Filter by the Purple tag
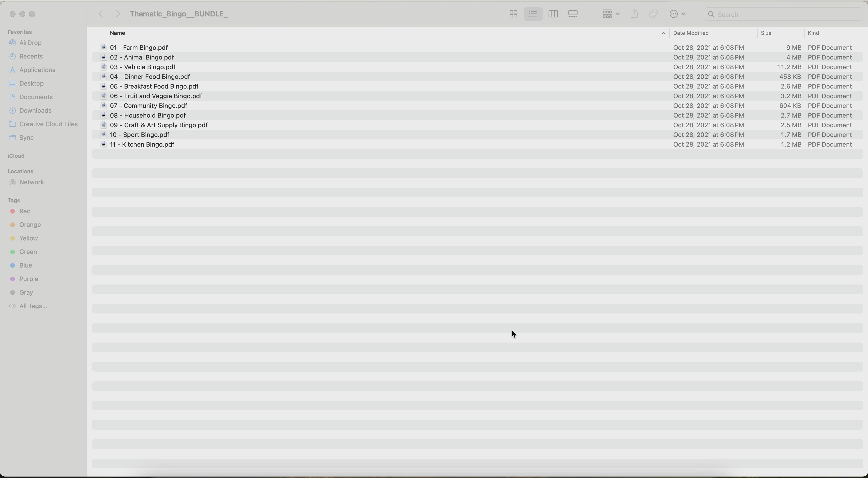 coord(29,279)
